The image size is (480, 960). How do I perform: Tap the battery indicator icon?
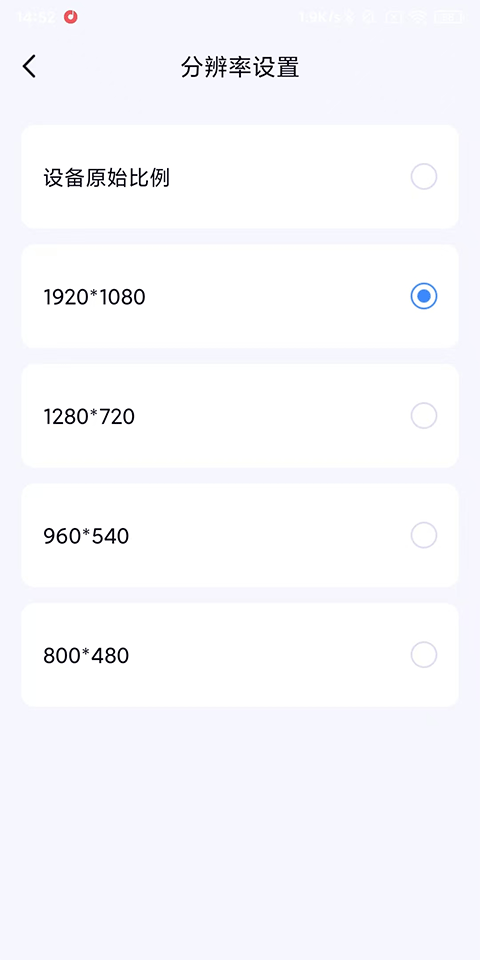pos(451,17)
